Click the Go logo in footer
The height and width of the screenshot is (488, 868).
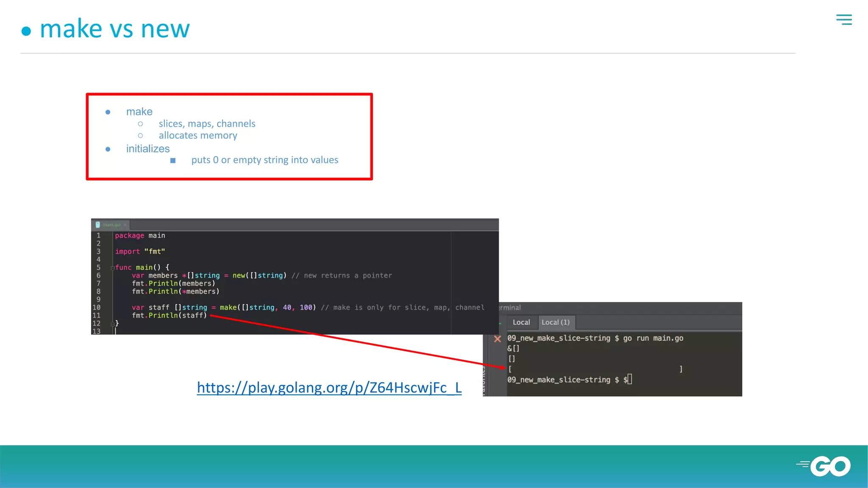coord(823,466)
